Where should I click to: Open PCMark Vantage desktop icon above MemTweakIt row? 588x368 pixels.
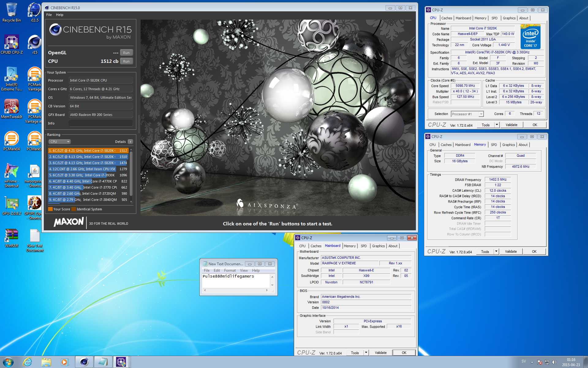35,79
